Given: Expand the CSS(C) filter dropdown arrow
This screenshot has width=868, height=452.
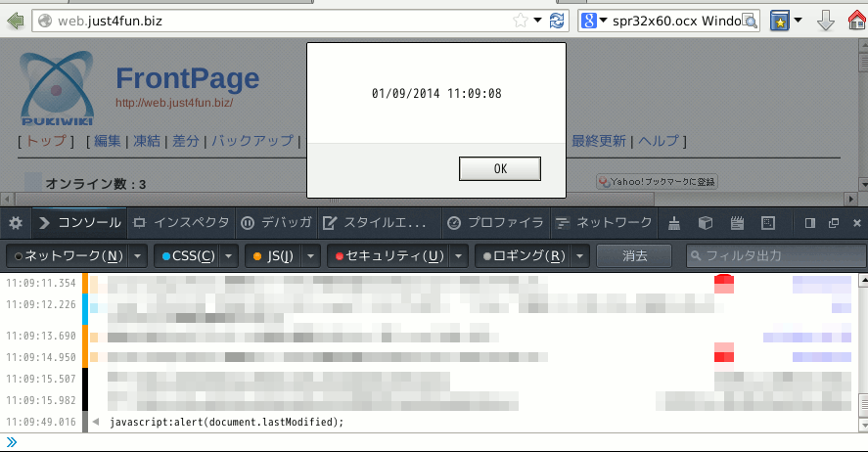Looking at the screenshot, I should tap(229, 256).
